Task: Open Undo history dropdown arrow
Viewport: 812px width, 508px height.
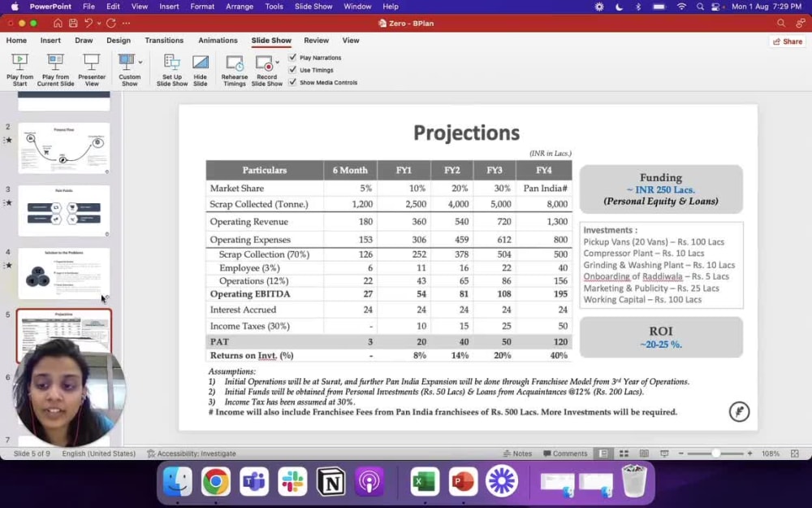Action: click(x=98, y=24)
